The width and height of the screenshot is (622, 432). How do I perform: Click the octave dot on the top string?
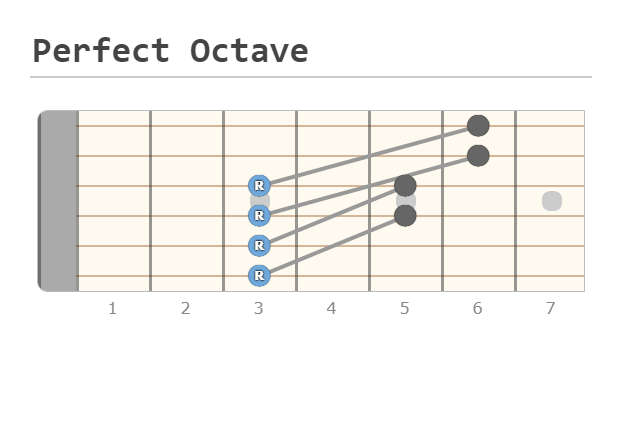478,126
